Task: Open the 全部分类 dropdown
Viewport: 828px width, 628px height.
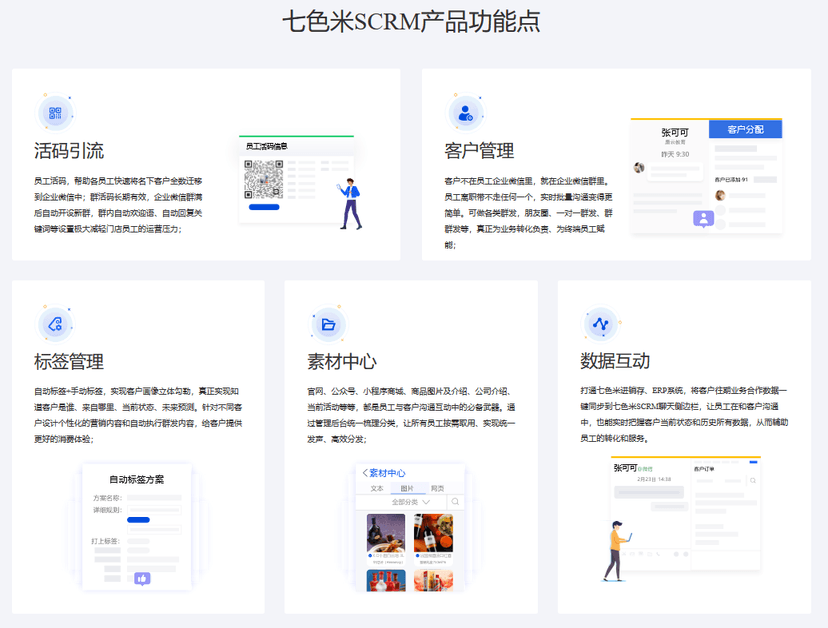Action: click(x=410, y=502)
